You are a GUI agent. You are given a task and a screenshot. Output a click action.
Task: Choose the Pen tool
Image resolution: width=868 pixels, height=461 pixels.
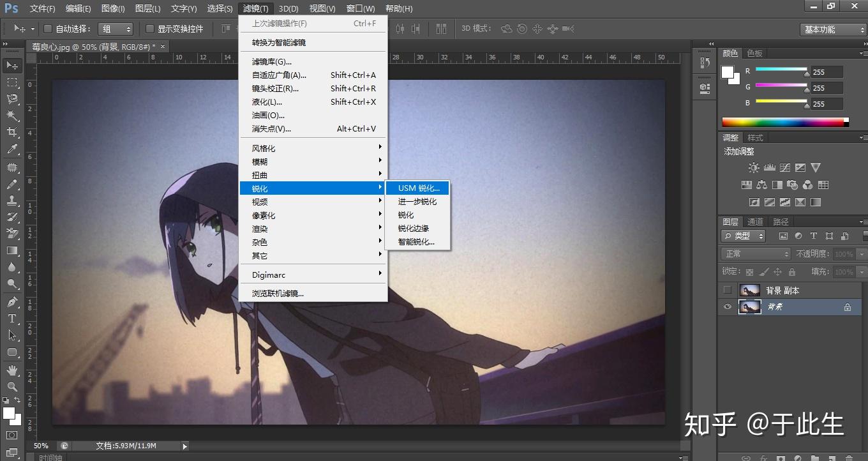pos(12,301)
